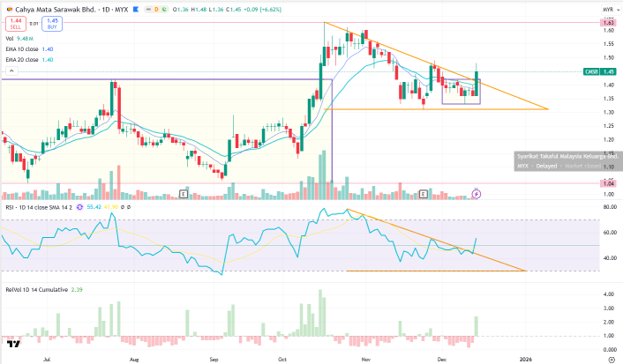Select the Vol 9.48M indicator legend
The height and width of the screenshot is (364, 623).
(x=19, y=39)
